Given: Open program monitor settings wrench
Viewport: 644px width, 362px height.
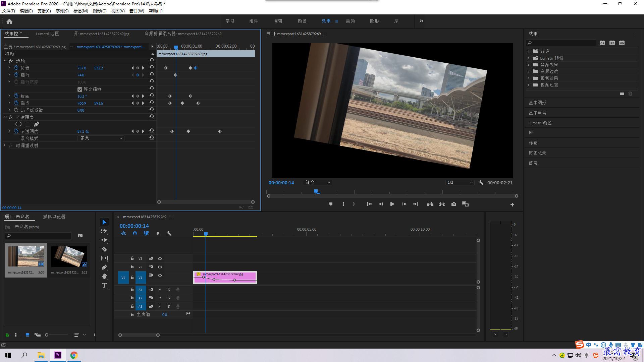Looking at the screenshot, I should click(x=481, y=182).
